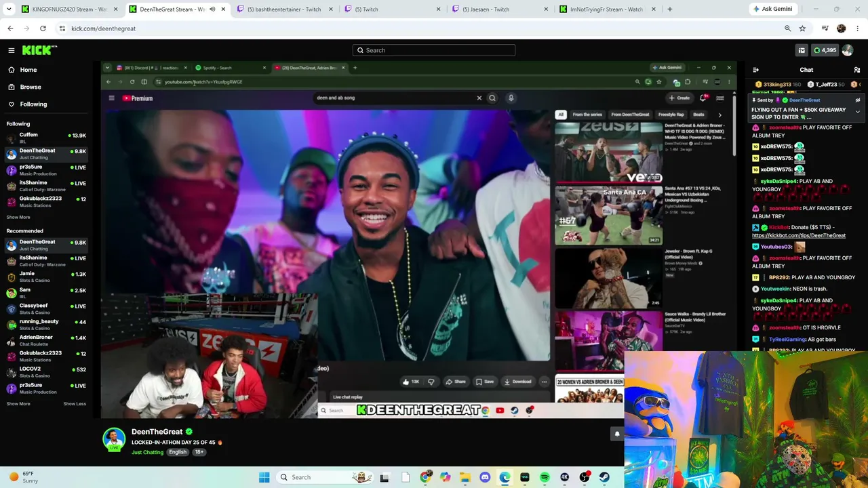The image size is (868, 488).
Task: Open the Santa Ana CA boxing thumbnail
Action: pyautogui.click(x=609, y=216)
